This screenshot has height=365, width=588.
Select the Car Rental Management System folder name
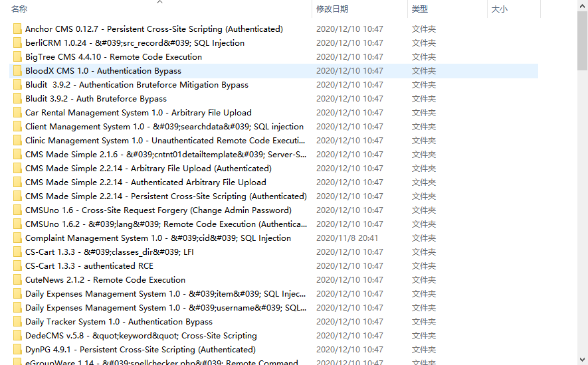click(138, 112)
